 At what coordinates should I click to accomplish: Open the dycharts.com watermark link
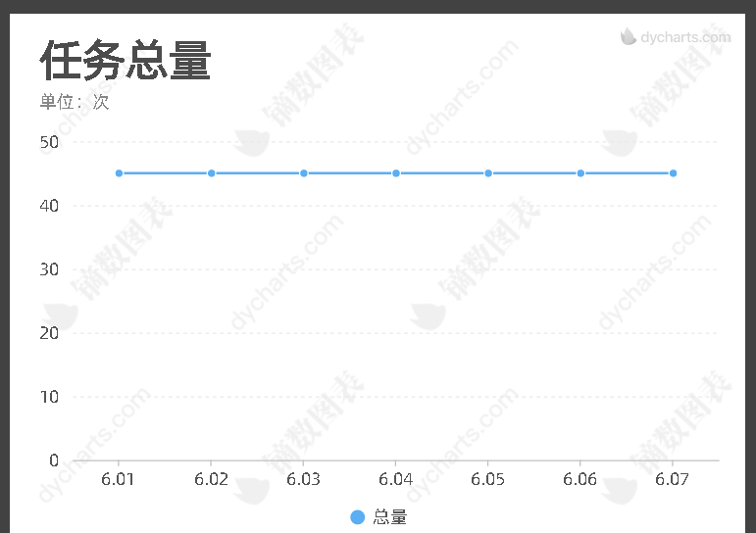click(x=684, y=38)
